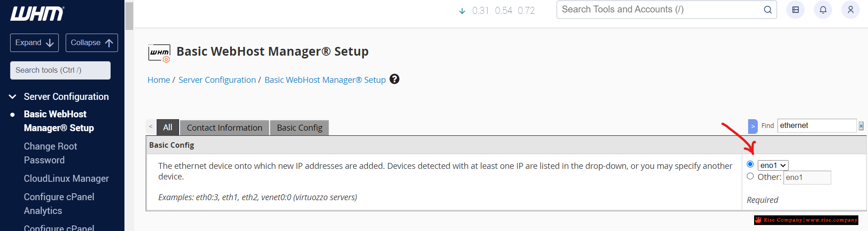Select the eno1 dropdown radio button
Viewport: 868px width, 231px height.
(750, 164)
